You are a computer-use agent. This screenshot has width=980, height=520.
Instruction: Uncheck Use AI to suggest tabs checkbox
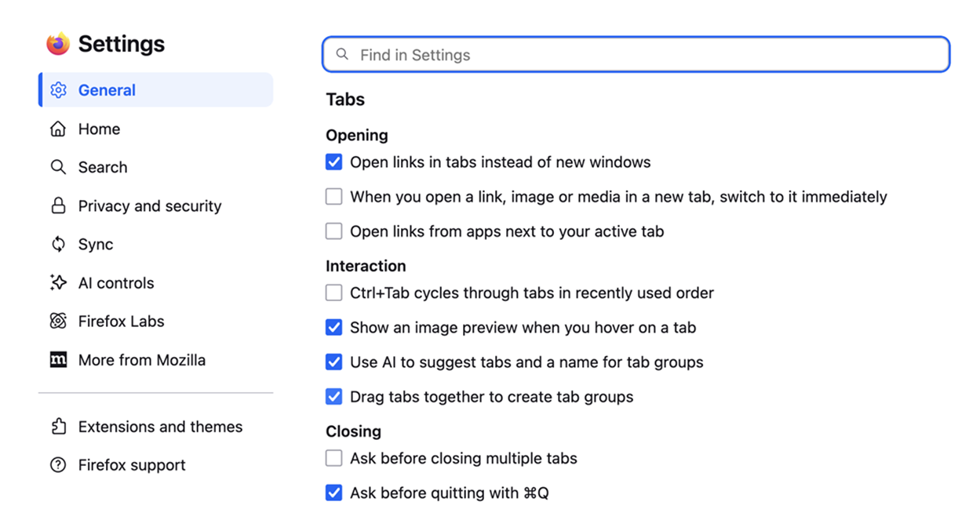(334, 362)
